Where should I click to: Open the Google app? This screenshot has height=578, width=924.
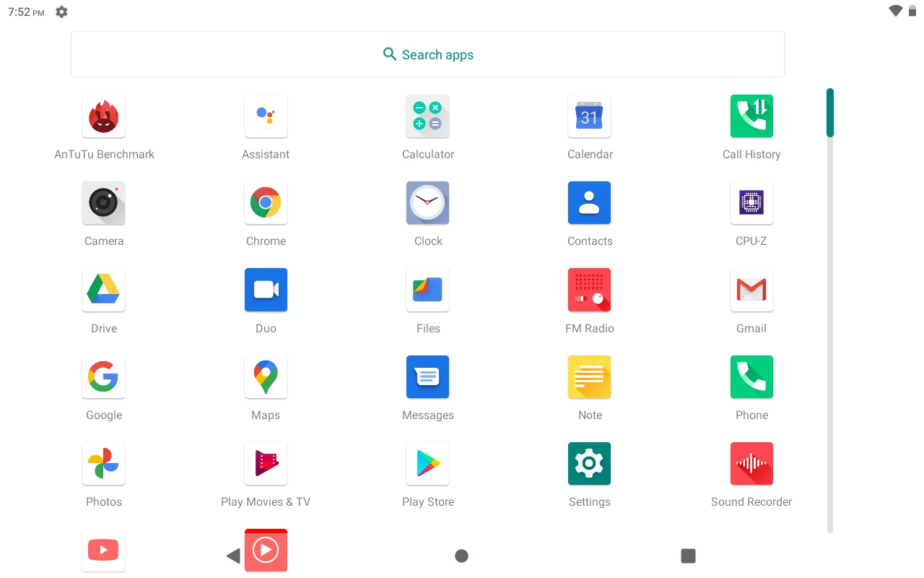point(104,377)
